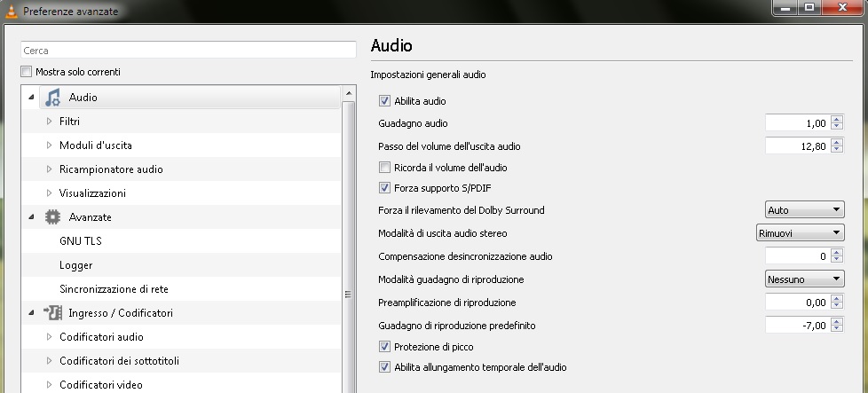Decrease Guadagno audio with down arrow

pos(837,127)
